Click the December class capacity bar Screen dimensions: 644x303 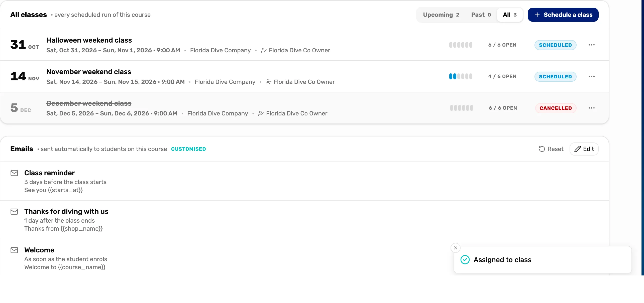461,108
